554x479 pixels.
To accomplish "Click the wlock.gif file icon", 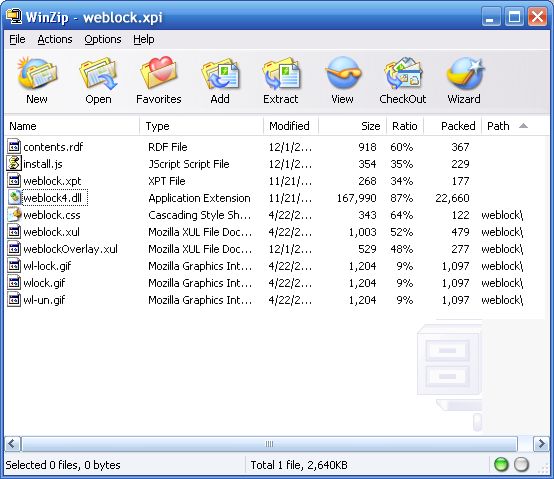I will tap(14, 283).
